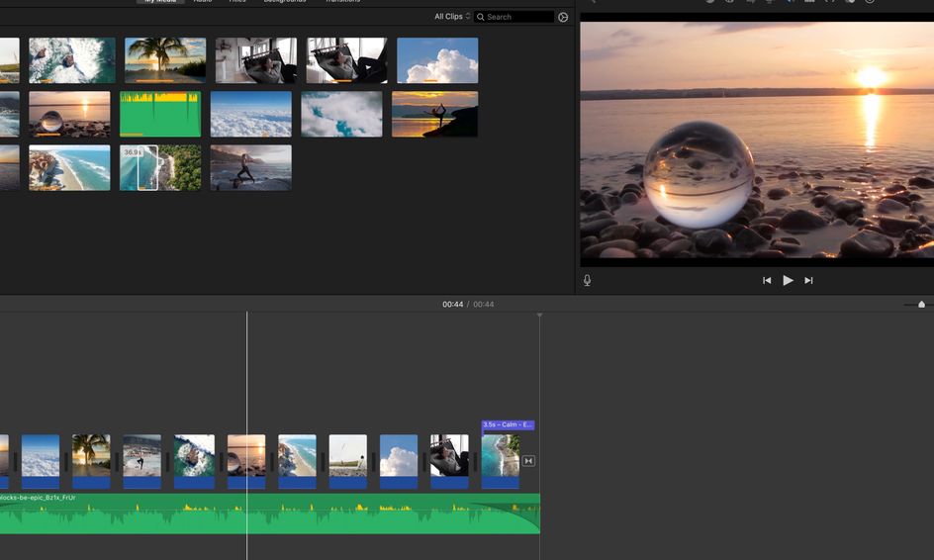Viewport: 934px width, 560px height.
Task: Pick the first hammock room media thumbnail
Action: [256, 60]
